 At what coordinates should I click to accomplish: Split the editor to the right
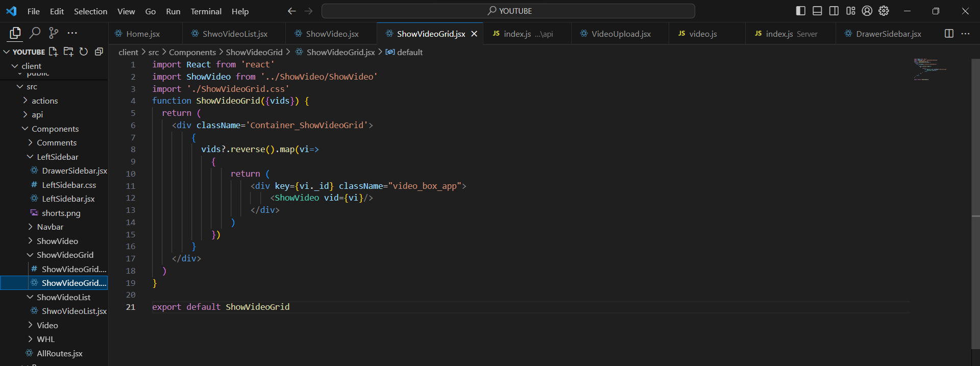pyautogui.click(x=949, y=33)
